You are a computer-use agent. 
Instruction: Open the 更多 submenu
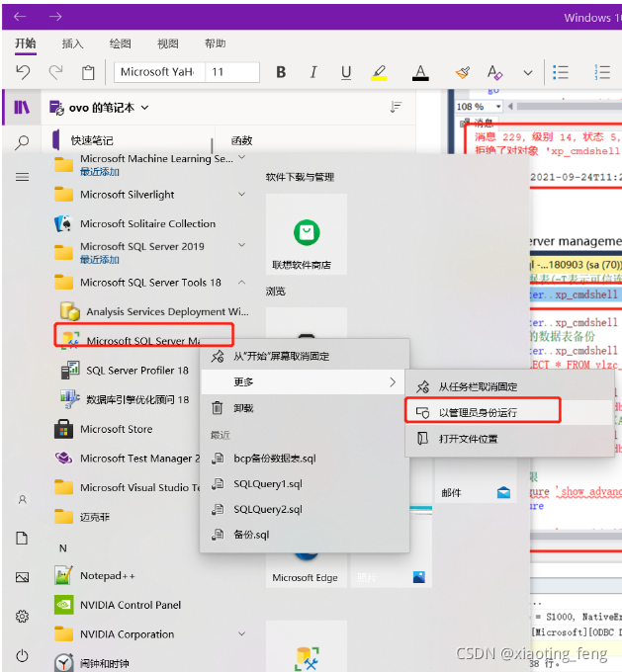pos(304,381)
